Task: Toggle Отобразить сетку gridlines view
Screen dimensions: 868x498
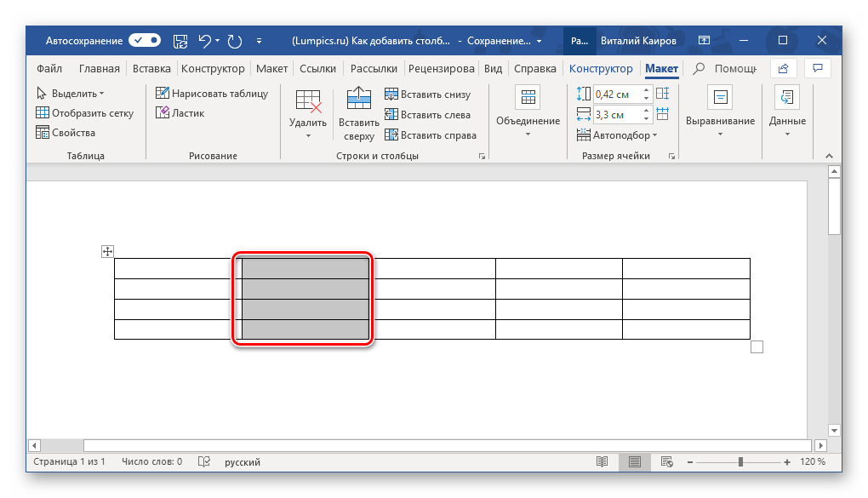Action: tap(85, 113)
